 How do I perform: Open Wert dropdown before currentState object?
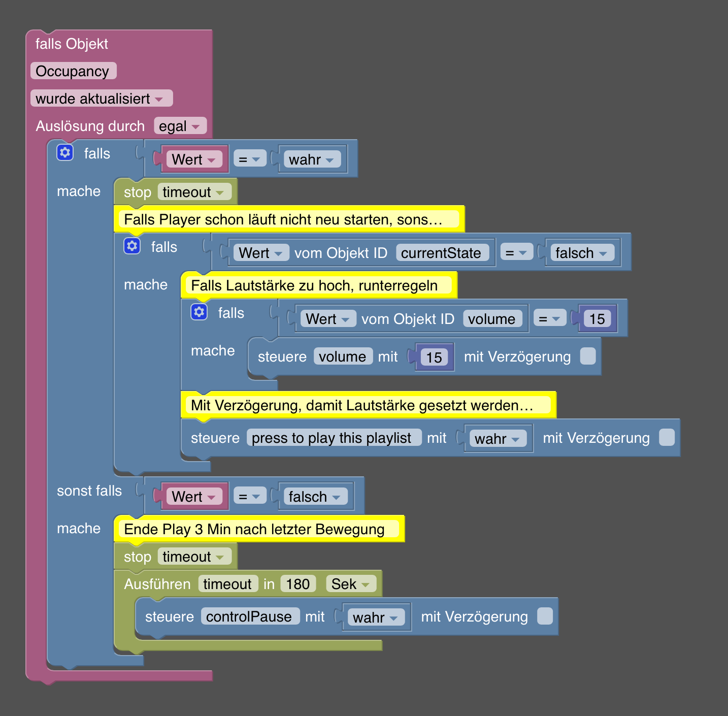point(261,253)
